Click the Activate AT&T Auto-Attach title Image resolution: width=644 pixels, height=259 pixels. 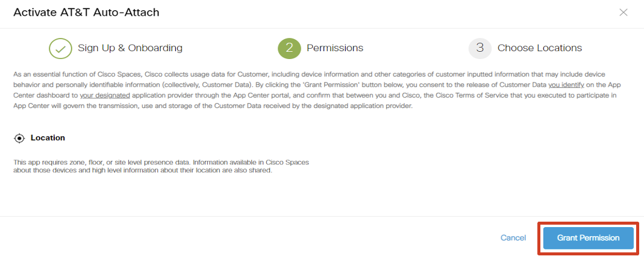point(86,12)
